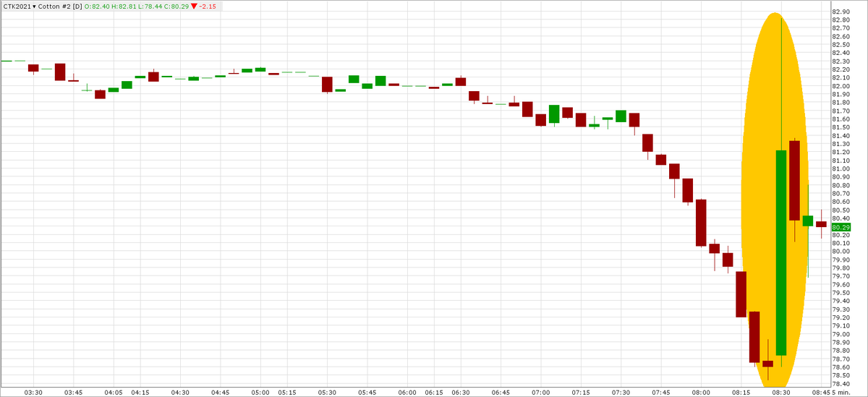Click the 05:00 time axis label

coord(260,393)
